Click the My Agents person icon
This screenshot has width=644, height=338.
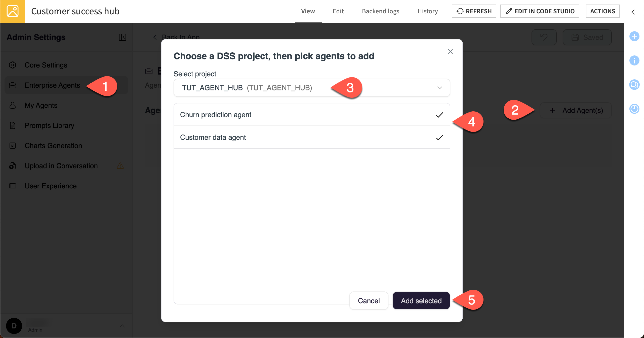[x=13, y=105]
